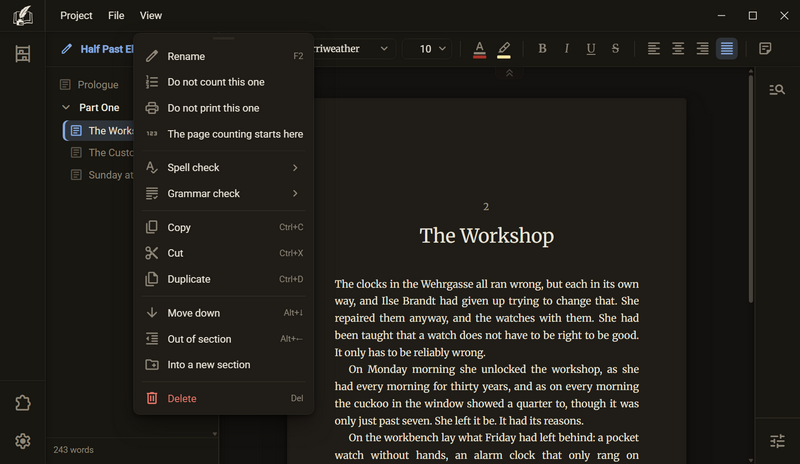Select Into a new section option
The height and width of the screenshot is (464, 800).
(x=223, y=365)
